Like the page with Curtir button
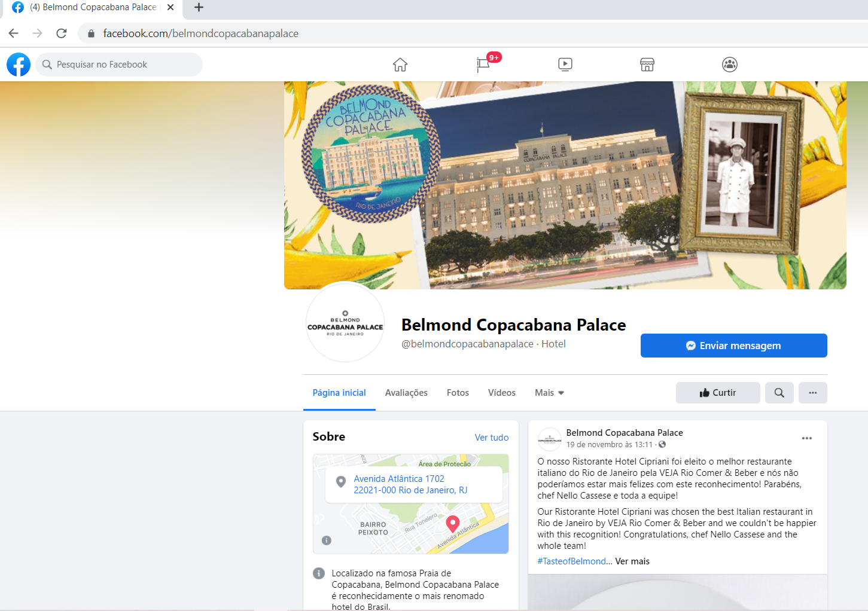The width and height of the screenshot is (868, 611). 718,393
